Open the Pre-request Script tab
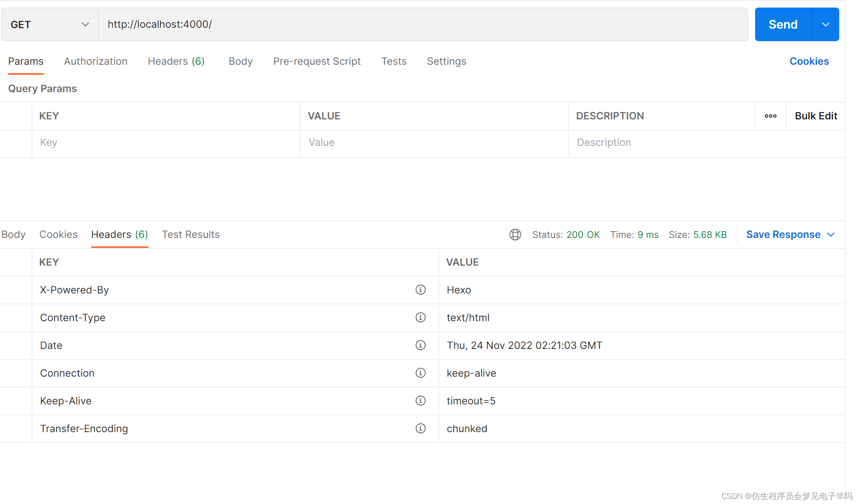This screenshot has height=504, width=859. tap(317, 61)
